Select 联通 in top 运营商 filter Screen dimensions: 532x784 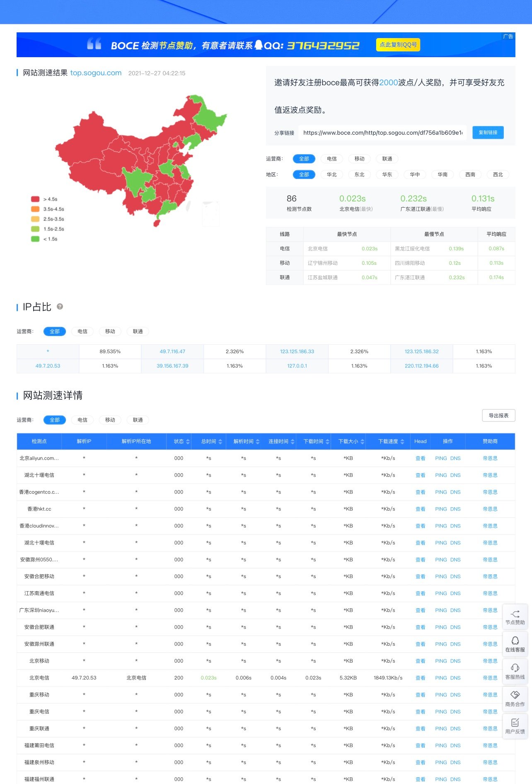tap(387, 159)
